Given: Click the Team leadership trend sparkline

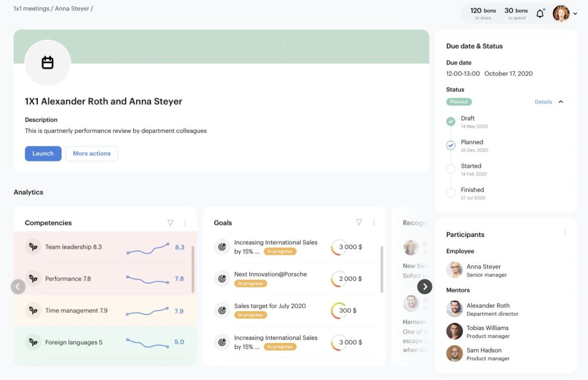Looking at the screenshot, I should pos(148,248).
